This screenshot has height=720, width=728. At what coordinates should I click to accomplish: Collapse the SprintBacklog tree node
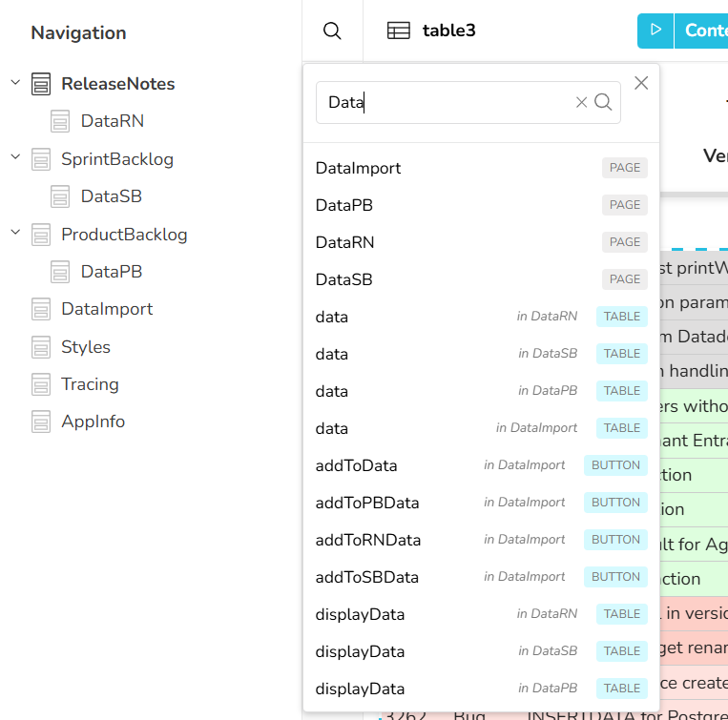(x=15, y=158)
